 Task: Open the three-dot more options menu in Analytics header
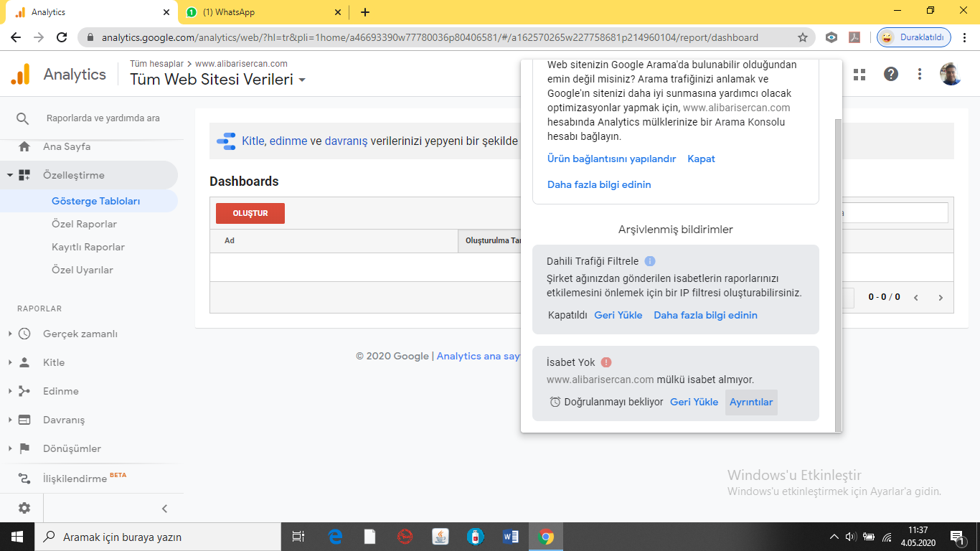pos(920,74)
